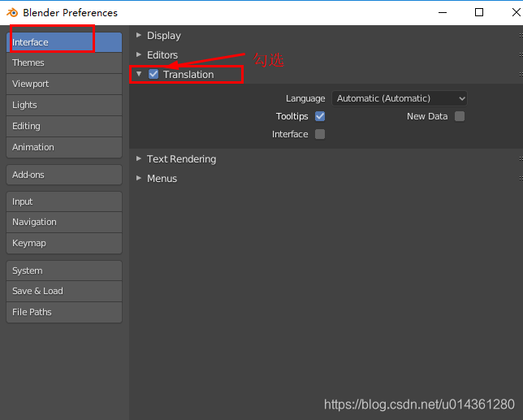
Task: Open Save & Load preferences
Action: [x=64, y=291]
